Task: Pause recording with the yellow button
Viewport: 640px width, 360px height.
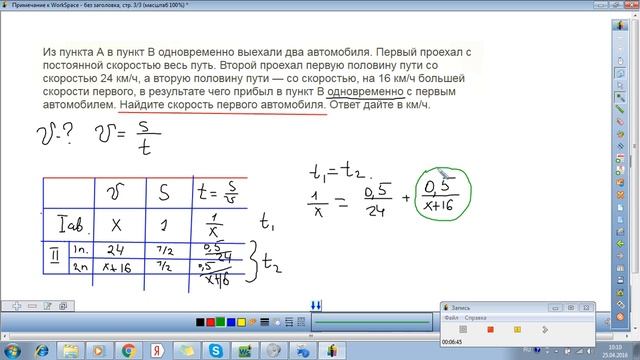Action: [517, 329]
